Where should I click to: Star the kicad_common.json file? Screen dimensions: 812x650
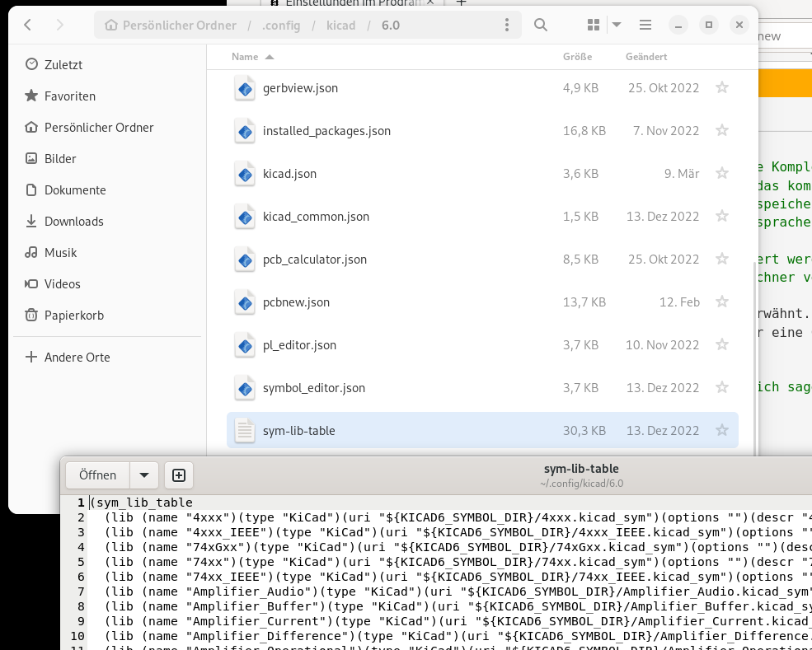point(722,216)
